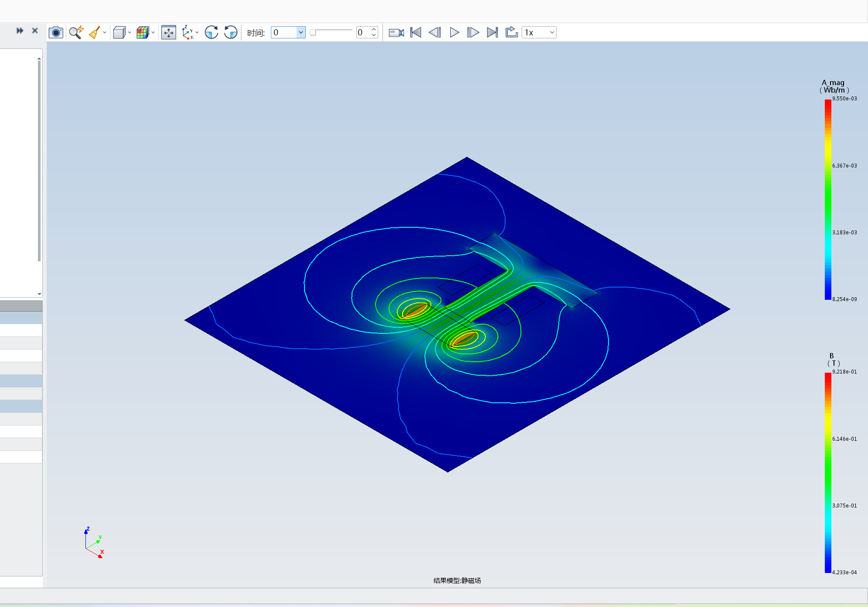Click the magnifier with lightning zoom tool

pos(76,32)
